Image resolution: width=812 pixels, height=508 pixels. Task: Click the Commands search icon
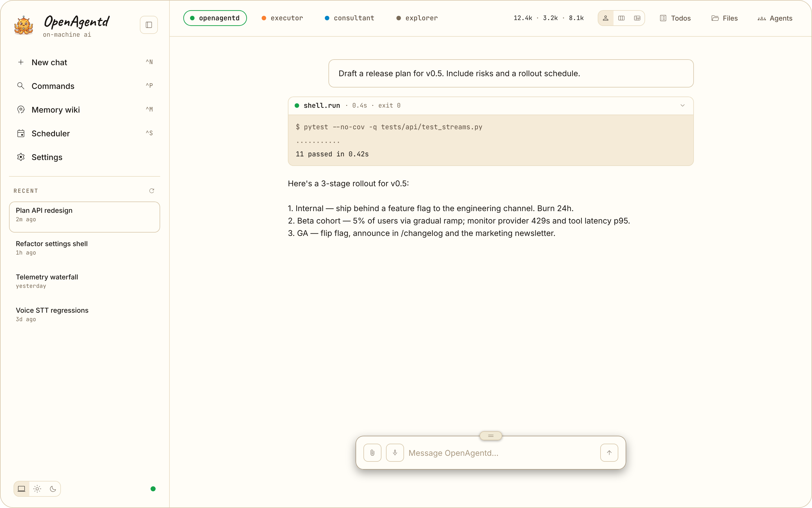click(x=21, y=86)
